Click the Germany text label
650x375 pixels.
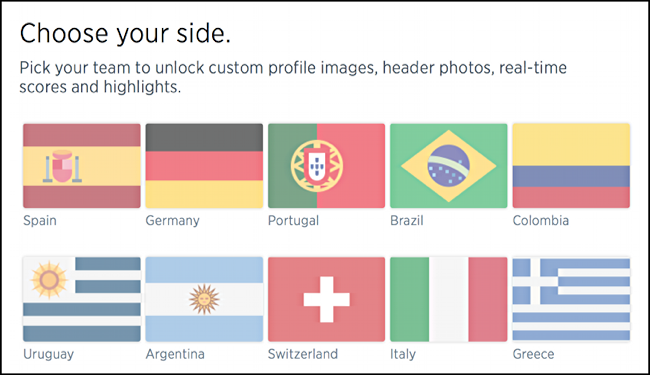(x=172, y=221)
